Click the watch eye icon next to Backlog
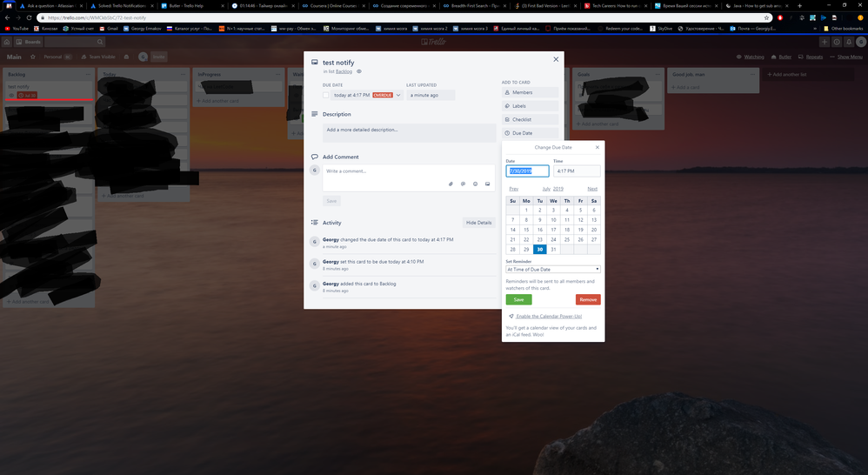The width and height of the screenshot is (868, 475). click(x=358, y=71)
